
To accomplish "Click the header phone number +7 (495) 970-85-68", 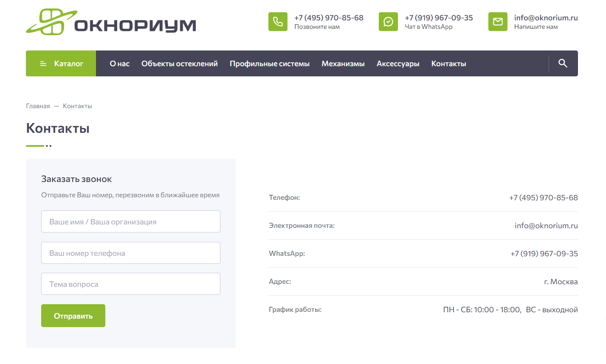I will point(329,18).
